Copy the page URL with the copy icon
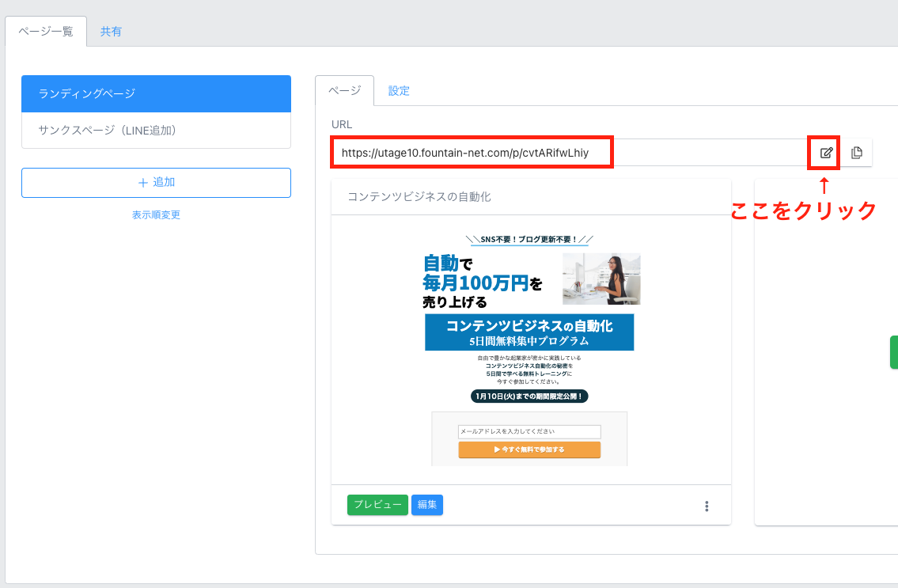This screenshot has width=898, height=588. (x=856, y=153)
